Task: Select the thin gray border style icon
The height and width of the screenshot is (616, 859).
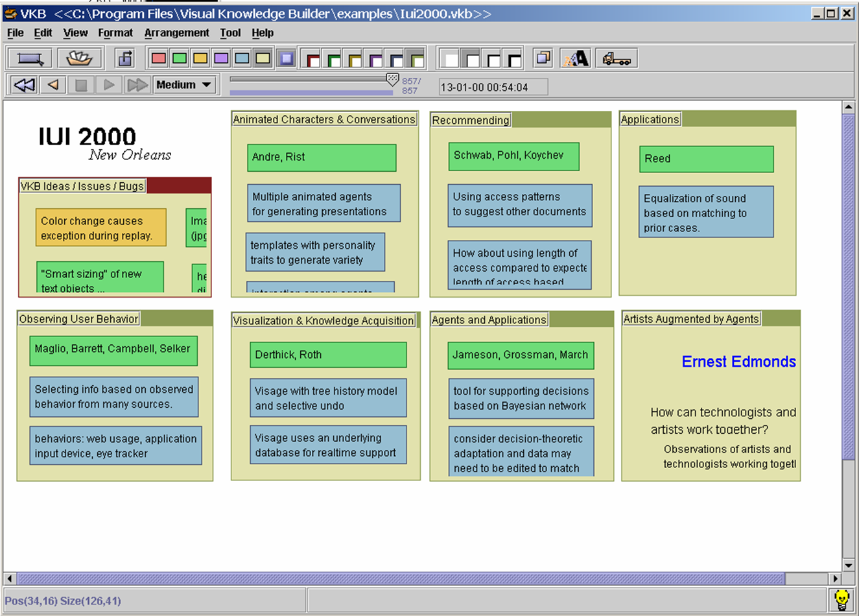Action: click(x=471, y=59)
